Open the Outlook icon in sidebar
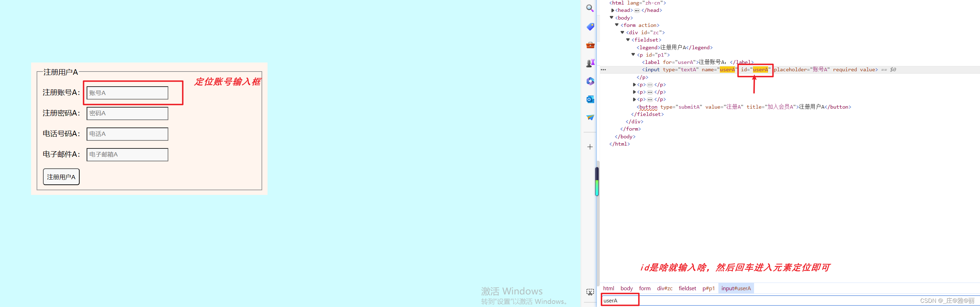The image size is (980, 307). click(590, 99)
